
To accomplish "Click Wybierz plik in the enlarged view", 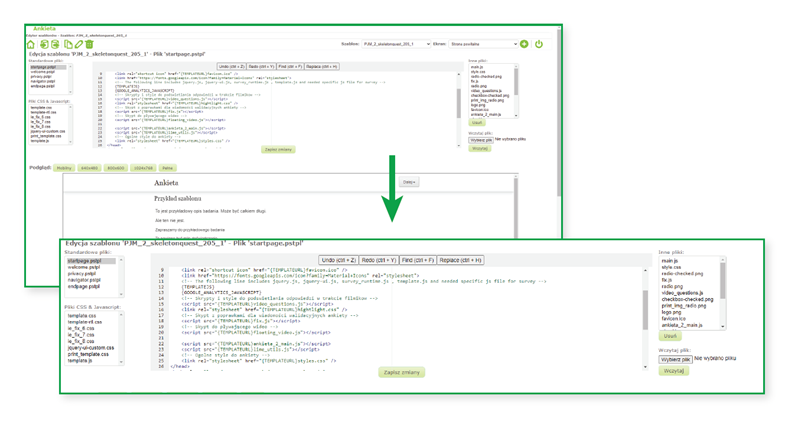I will point(675,359).
